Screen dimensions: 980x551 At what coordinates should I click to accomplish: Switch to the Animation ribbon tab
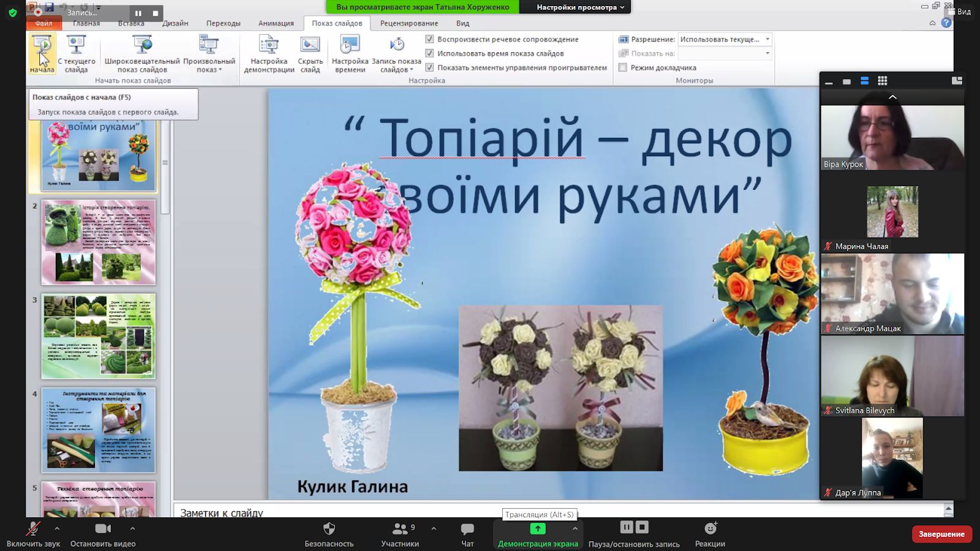tap(276, 23)
